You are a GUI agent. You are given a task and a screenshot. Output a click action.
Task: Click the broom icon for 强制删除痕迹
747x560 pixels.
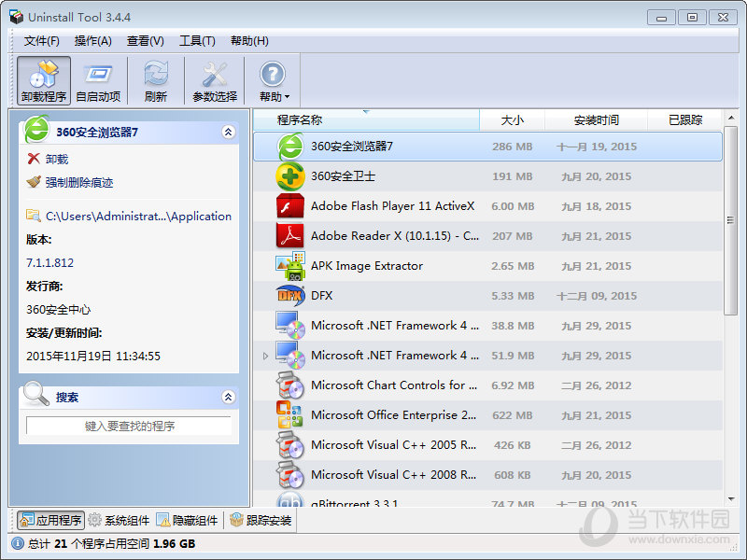34,182
